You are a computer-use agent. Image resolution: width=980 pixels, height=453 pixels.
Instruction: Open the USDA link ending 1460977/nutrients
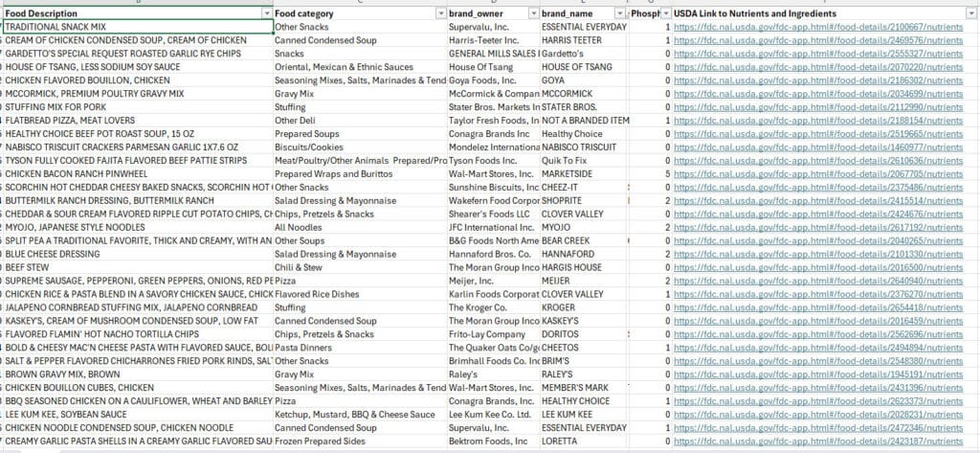pos(818,147)
